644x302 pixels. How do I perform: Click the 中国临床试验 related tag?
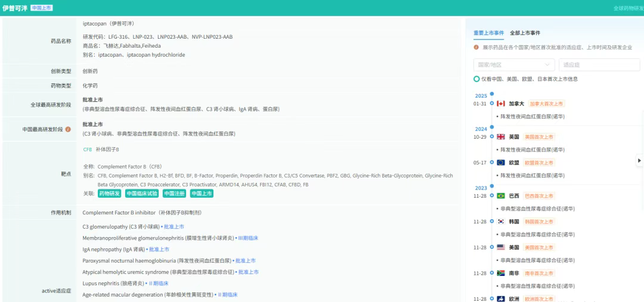pyautogui.click(x=142, y=194)
